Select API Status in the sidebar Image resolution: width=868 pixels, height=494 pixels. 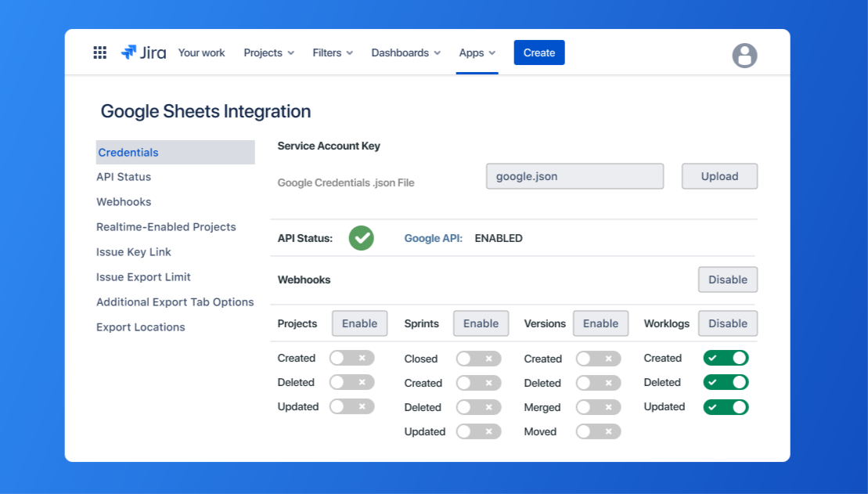point(124,177)
